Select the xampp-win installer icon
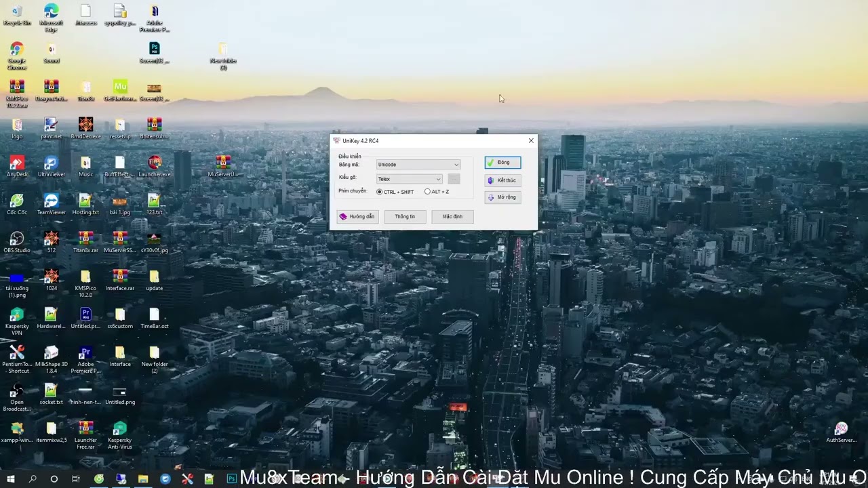 pos(17,432)
